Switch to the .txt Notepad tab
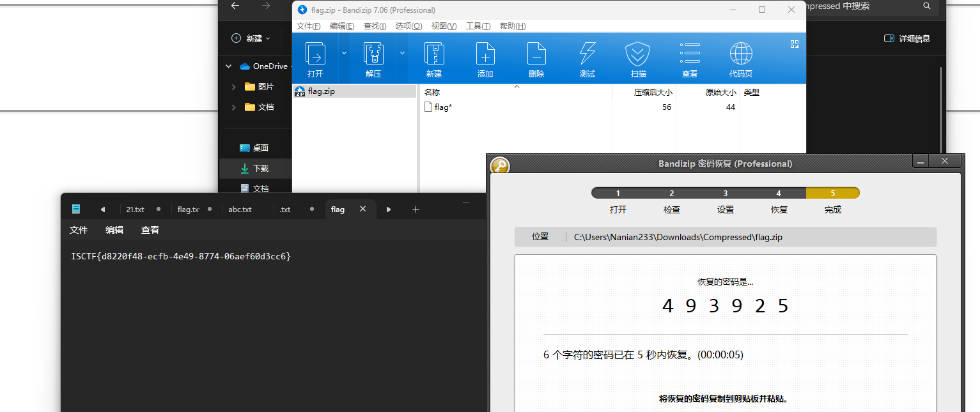 click(297, 209)
